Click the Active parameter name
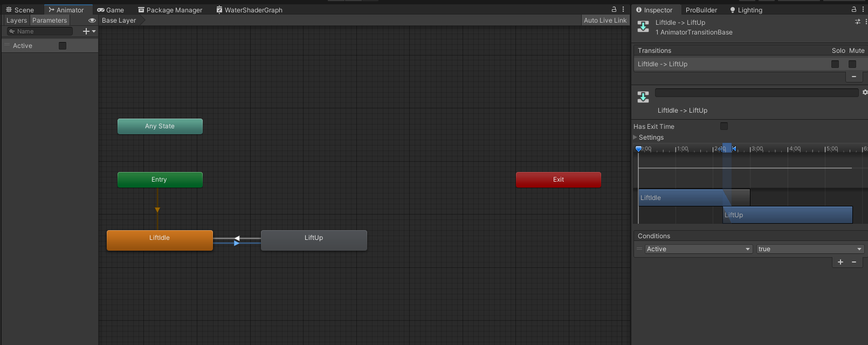868x345 pixels. click(23, 46)
